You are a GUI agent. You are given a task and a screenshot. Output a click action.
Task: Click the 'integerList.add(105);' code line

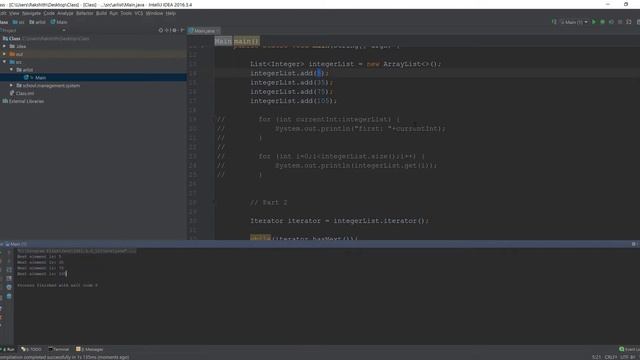click(x=294, y=101)
